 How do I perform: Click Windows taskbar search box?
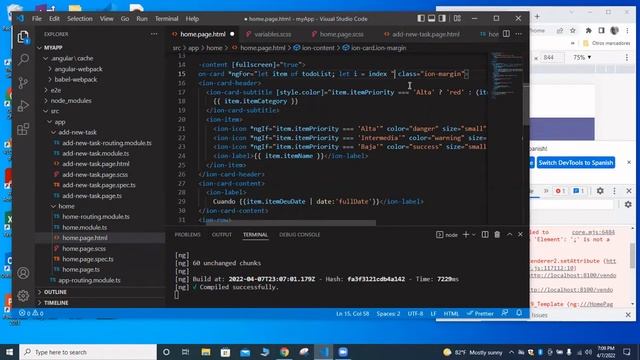(88, 352)
